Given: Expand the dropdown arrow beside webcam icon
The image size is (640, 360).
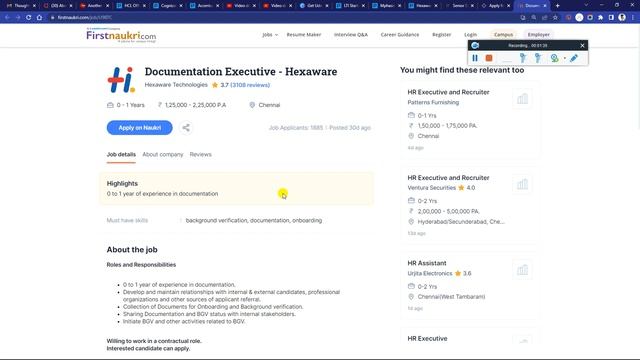Looking at the screenshot, I should [x=565, y=58].
